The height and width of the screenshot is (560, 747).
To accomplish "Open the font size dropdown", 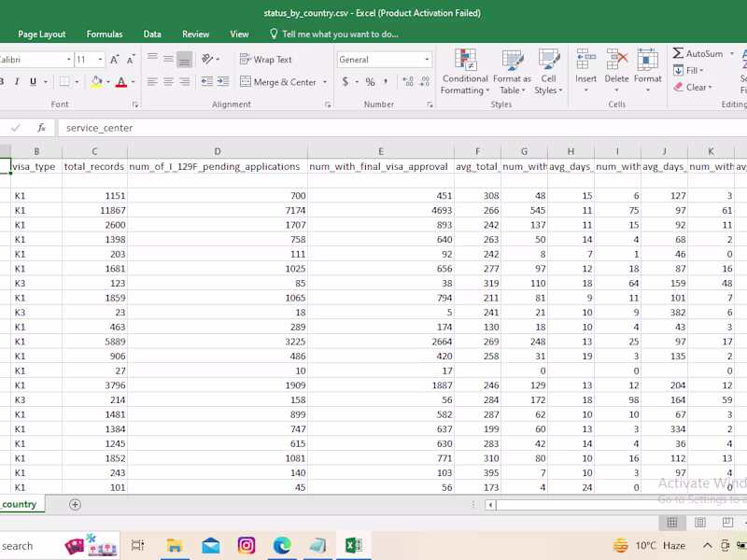I will (100, 60).
